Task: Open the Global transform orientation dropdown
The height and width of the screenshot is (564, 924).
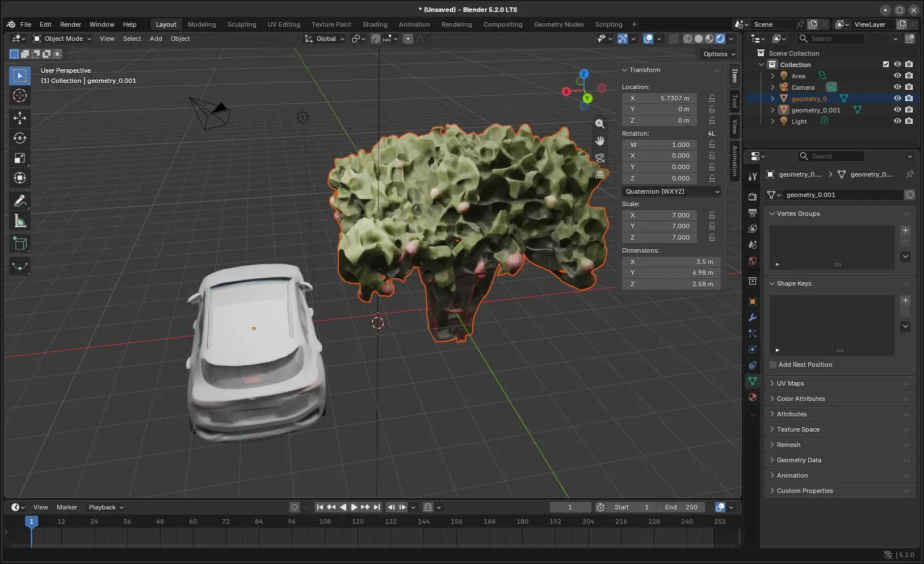Action: tap(325, 39)
